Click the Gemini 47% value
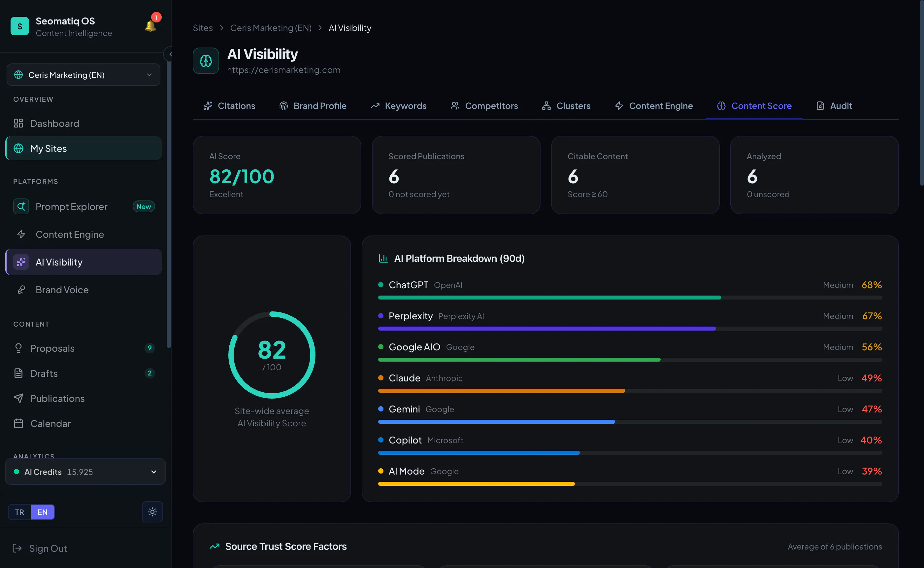The width and height of the screenshot is (924, 568). click(x=872, y=409)
